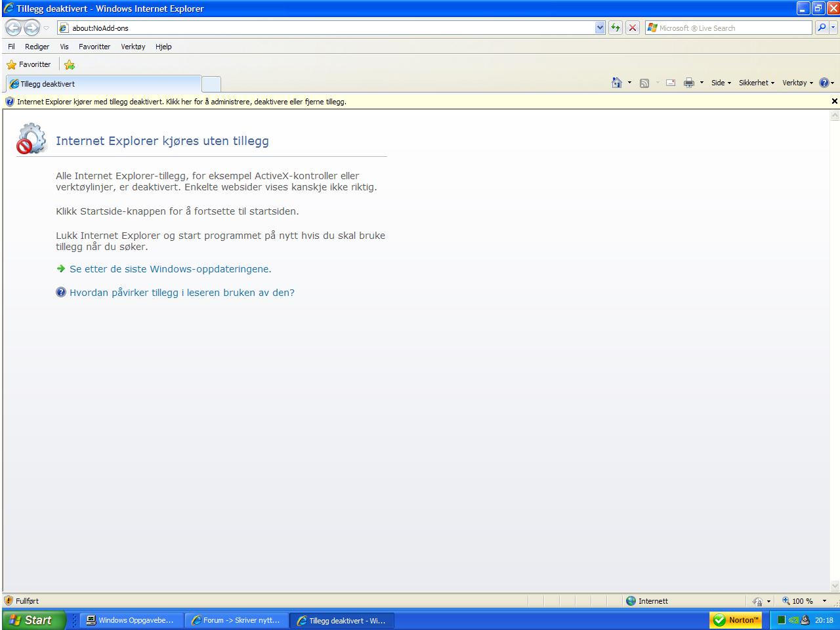
Task: Click the status bar shield icon
Action: pyautogui.click(x=9, y=600)
